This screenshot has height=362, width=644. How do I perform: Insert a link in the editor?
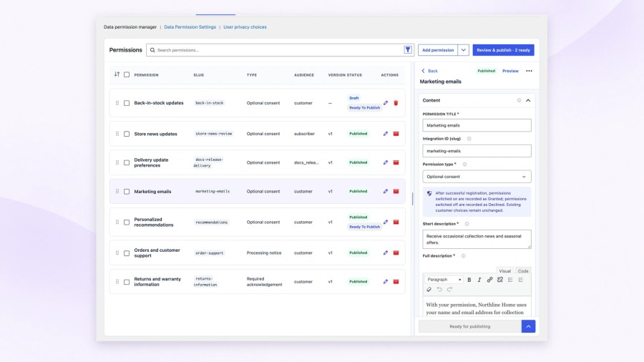point(489,280)
